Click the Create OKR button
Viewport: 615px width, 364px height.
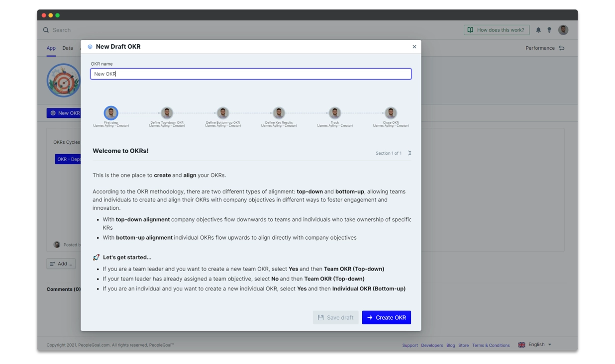click(387, 317)
